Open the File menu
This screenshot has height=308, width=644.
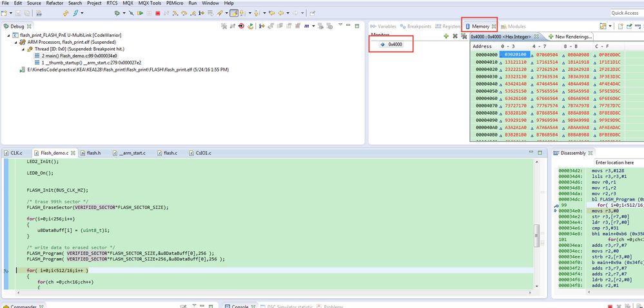pyautogui.click(x=5, y=3)
